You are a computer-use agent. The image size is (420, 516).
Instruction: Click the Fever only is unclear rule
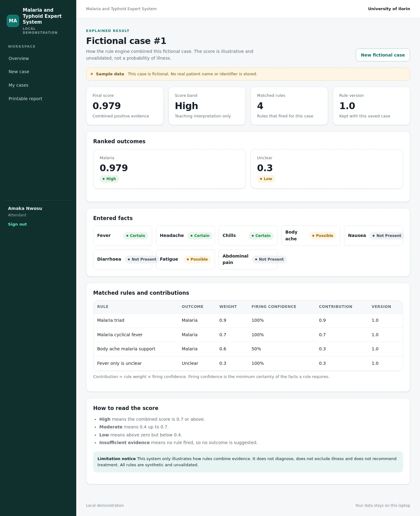click(x=248, y=364)
